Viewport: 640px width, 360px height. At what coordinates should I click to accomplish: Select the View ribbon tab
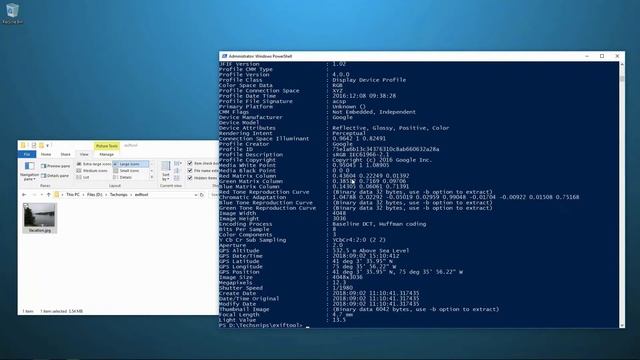(84, 154)
